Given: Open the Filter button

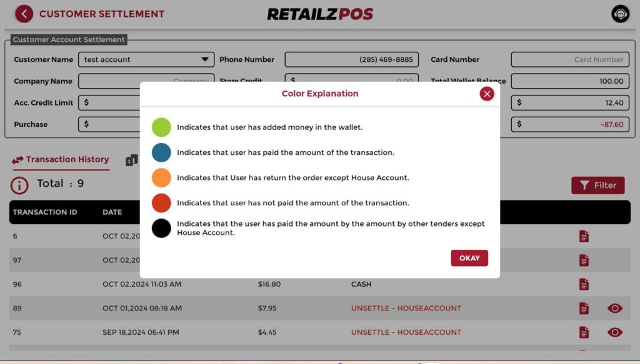Looking at the screenshot, I should coord(597,185).
